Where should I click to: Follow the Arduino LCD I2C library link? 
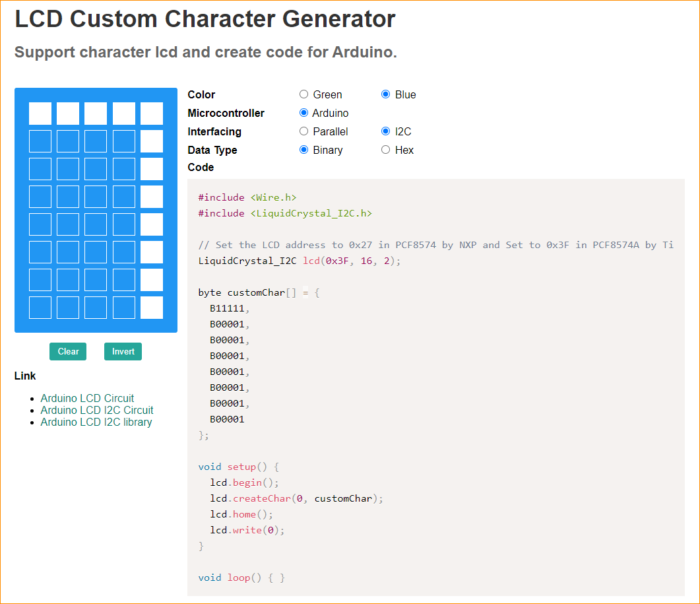click(96, 422)
